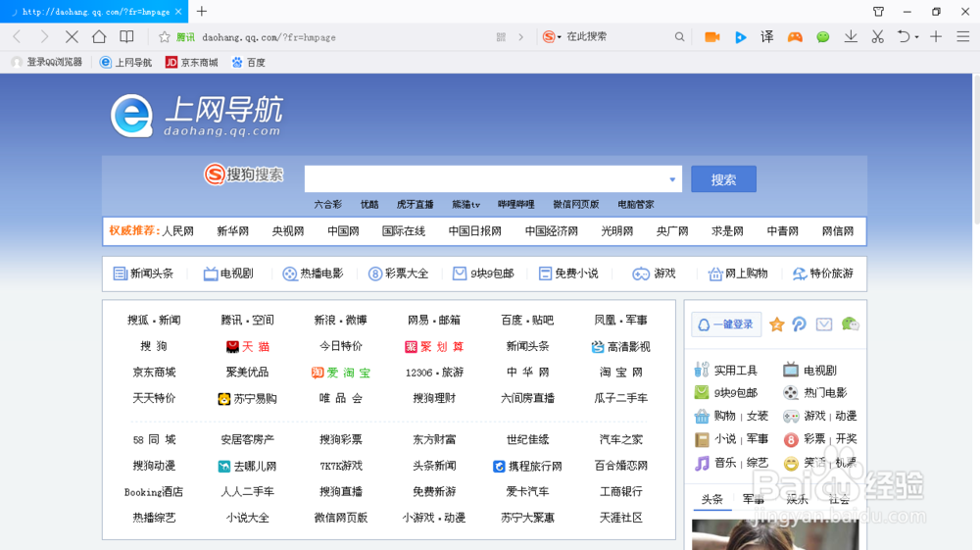This screenshot has width=980, height=550.
Task: Click the browser address bar URL
Action: point(269,37)
